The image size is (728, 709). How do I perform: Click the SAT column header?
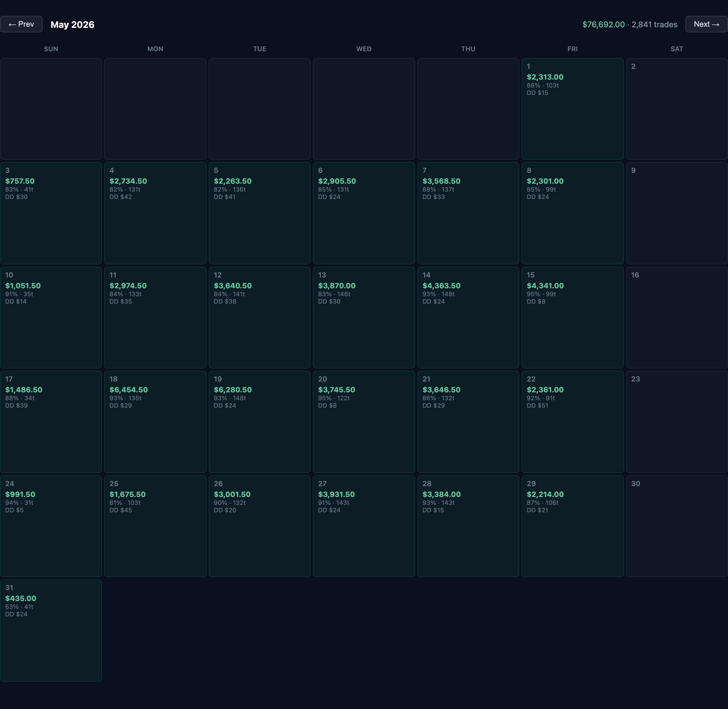pyautogui.click(x=677, y=49)
